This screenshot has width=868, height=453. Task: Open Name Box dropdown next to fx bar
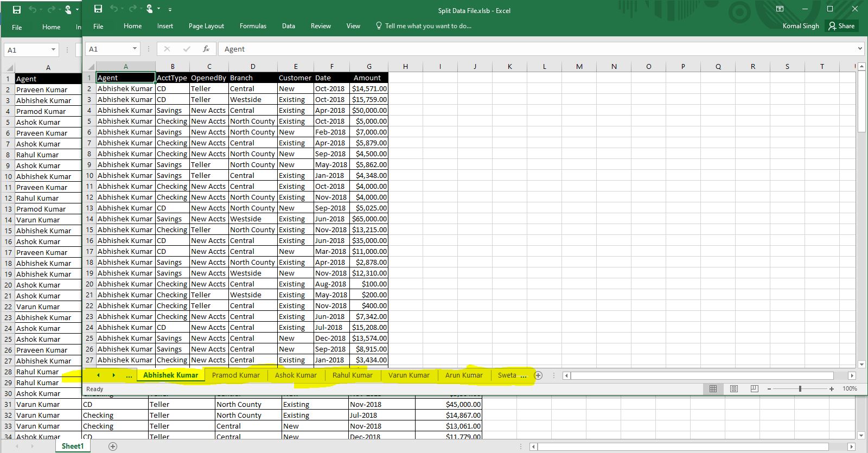(x=135, y=49)
